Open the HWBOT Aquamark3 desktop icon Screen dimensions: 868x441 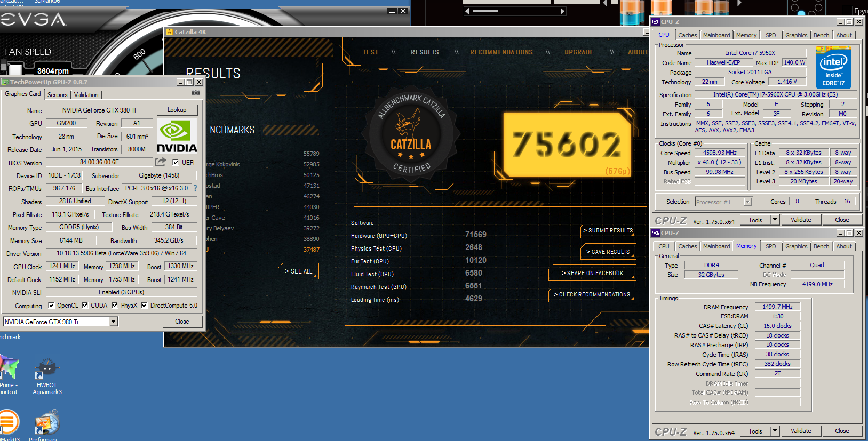pyautogui.click(x=47, y=369)
